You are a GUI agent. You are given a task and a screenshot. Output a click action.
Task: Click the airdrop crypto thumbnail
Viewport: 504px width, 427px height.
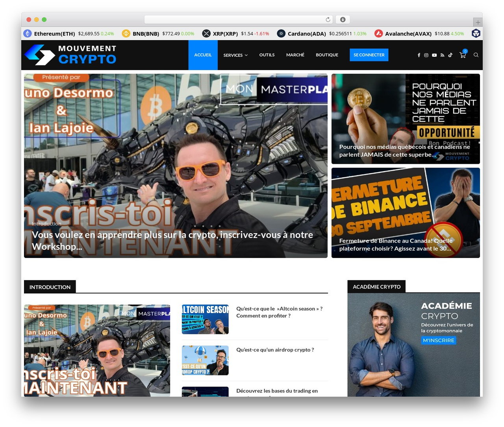click(x=205, y=360)
